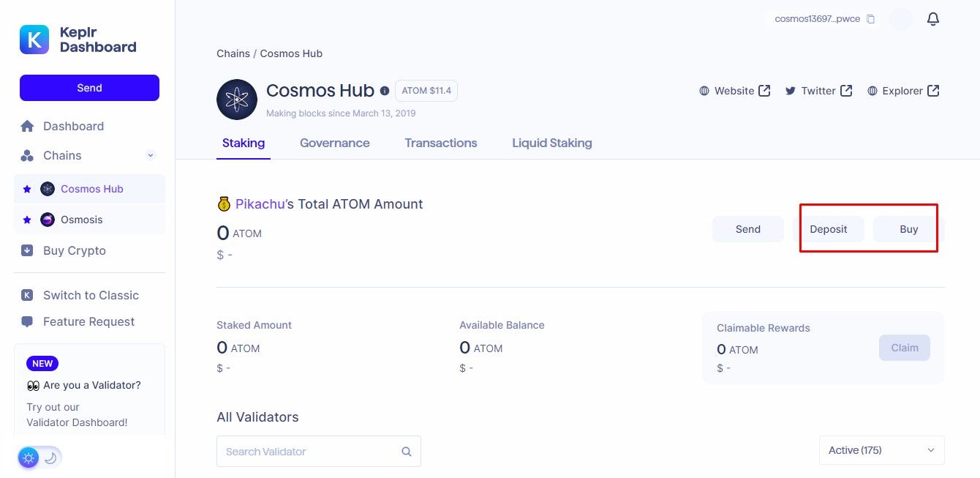The width and height of the screenshot is (980, 478).
Task: Click the Cosmos Hub chain logo in sidebar
Action: click(48, 189)
